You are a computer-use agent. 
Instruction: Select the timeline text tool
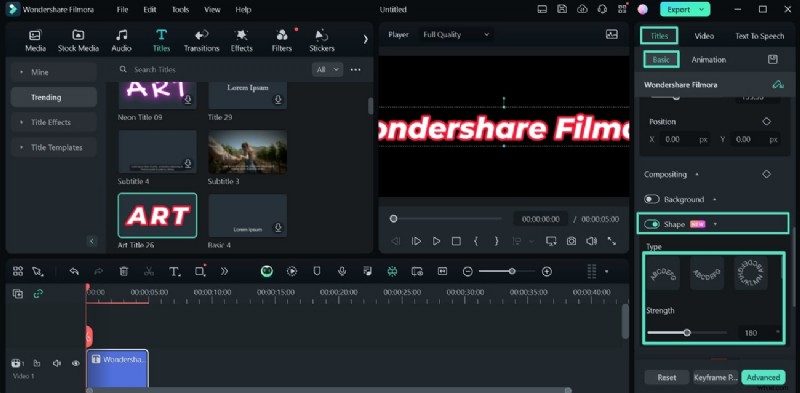click(174, 272)
